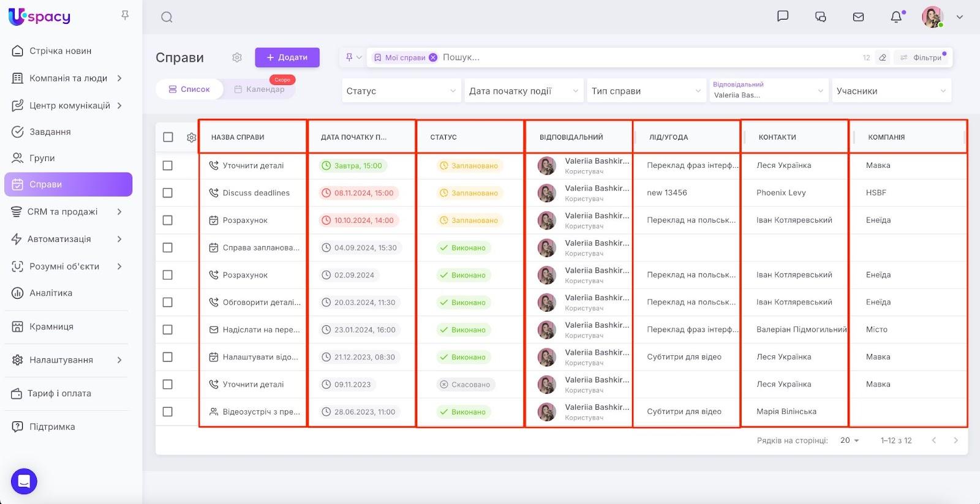Click people icon of Відеозустріч з пре... row
The width and height of the screenshot is (980, 504).
(x=214, y=412)
